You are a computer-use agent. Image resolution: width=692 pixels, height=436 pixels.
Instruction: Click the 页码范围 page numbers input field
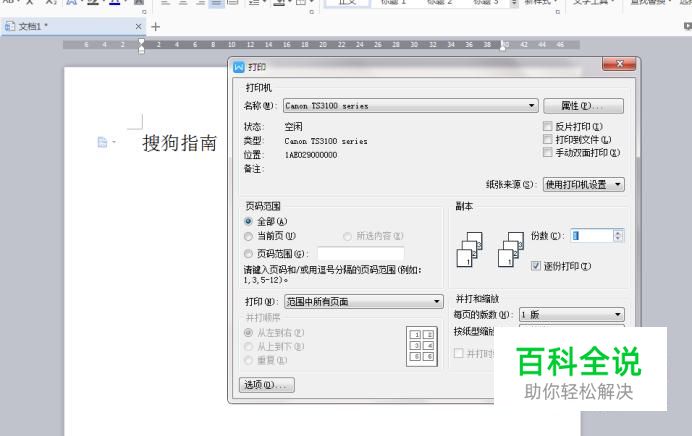361,254
